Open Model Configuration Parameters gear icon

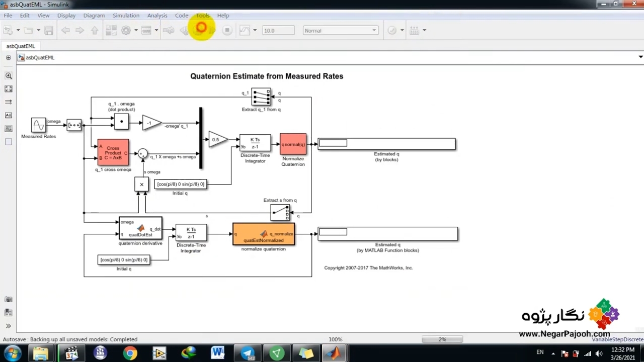pos(126,31)
